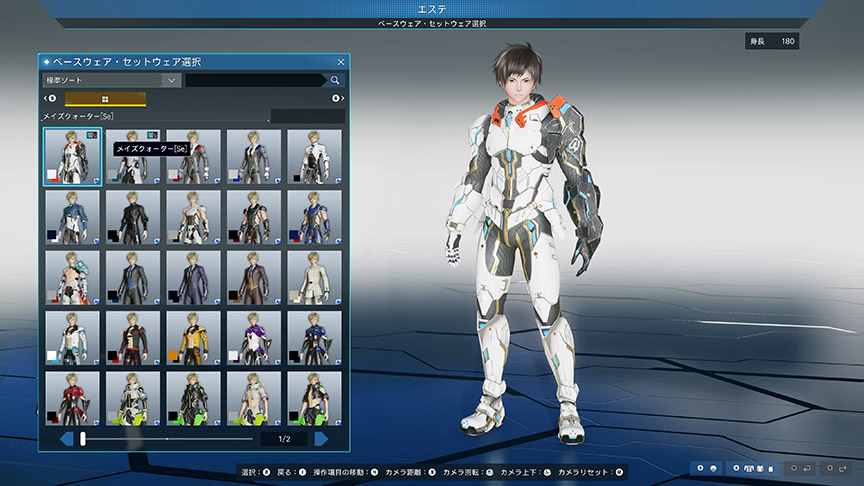Click the カメラ上下 key hint
The height and width of the screenshot is (486, 864).
point(526,472)
